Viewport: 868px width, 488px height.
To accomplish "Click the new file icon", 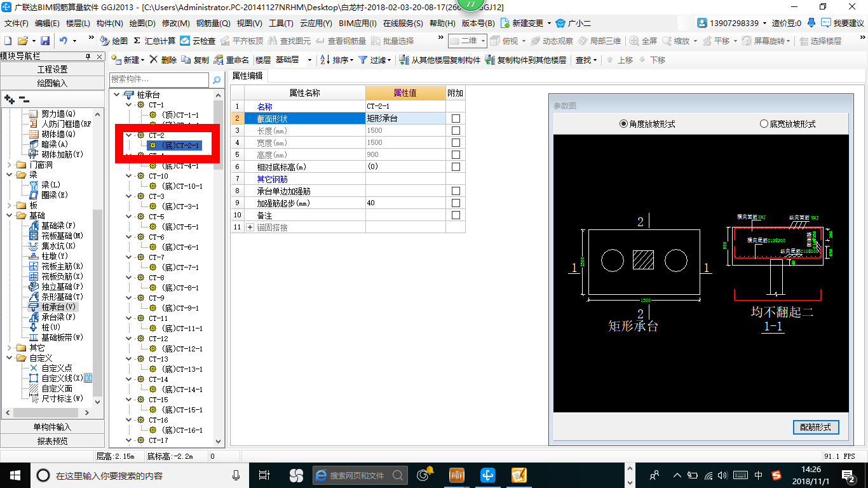I will pos(8,41).
